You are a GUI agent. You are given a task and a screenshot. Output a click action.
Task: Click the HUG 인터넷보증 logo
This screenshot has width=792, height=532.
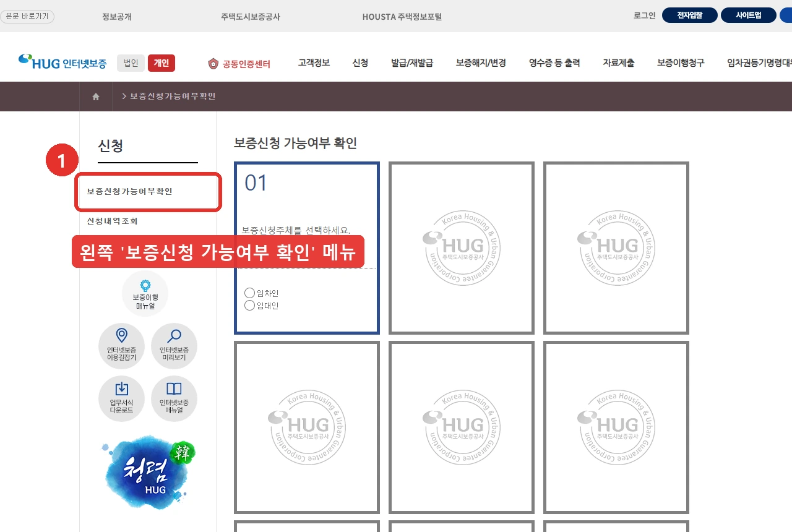[62, 62]
